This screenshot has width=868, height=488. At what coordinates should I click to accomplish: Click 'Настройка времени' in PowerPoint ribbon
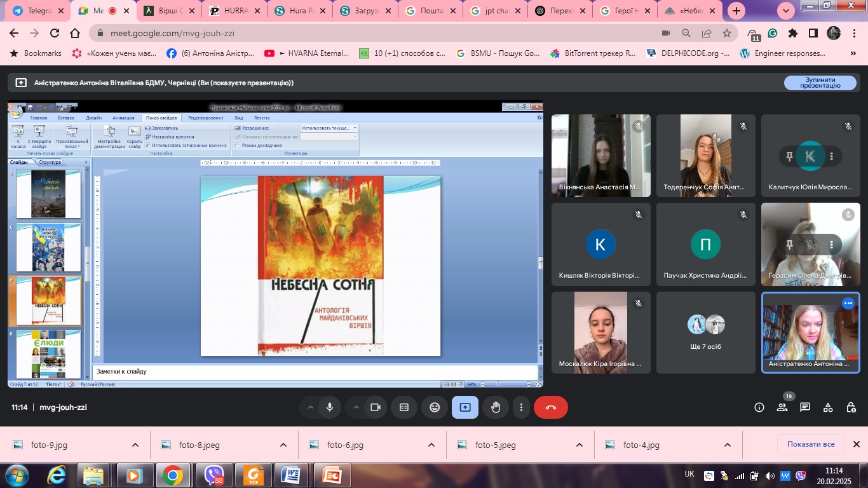(170, 137)
